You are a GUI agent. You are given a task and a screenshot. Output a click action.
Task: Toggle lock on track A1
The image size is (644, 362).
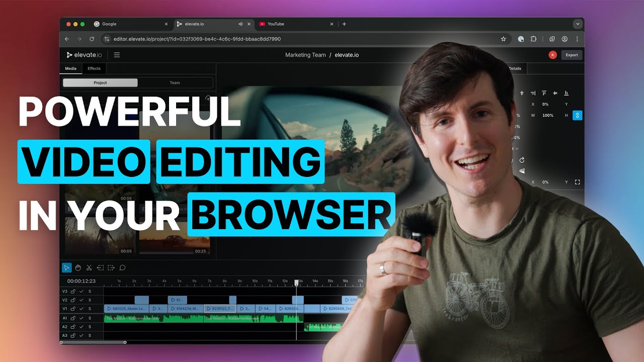(x=73, y=318)
